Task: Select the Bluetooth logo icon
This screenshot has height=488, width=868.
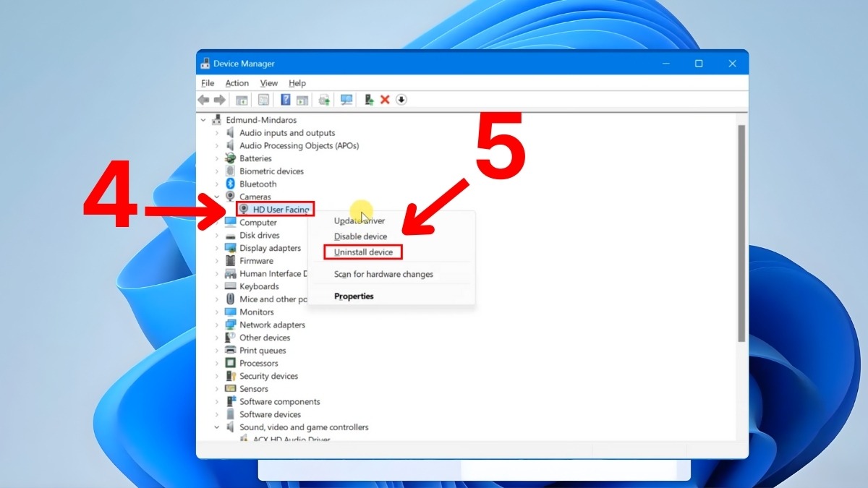Action: 231,184
